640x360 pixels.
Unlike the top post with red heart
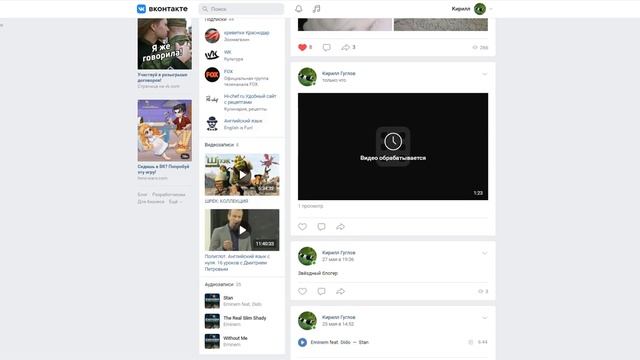(302, 47)
